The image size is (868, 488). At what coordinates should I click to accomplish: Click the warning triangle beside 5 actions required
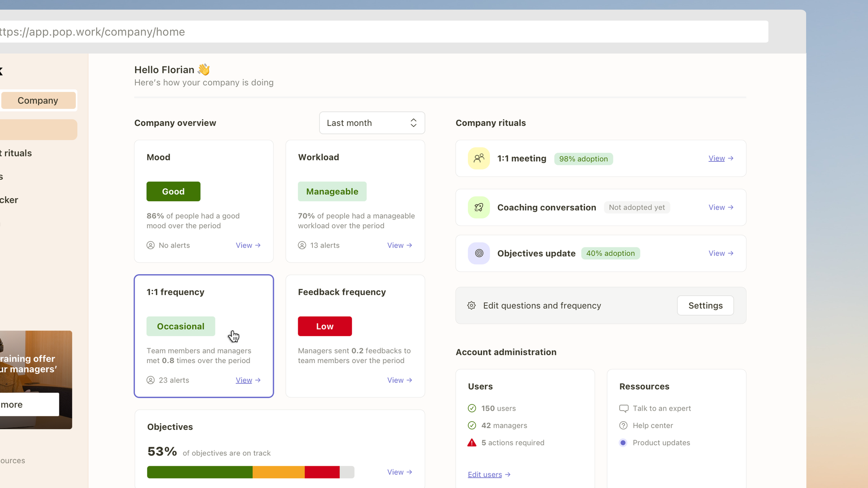471,442
